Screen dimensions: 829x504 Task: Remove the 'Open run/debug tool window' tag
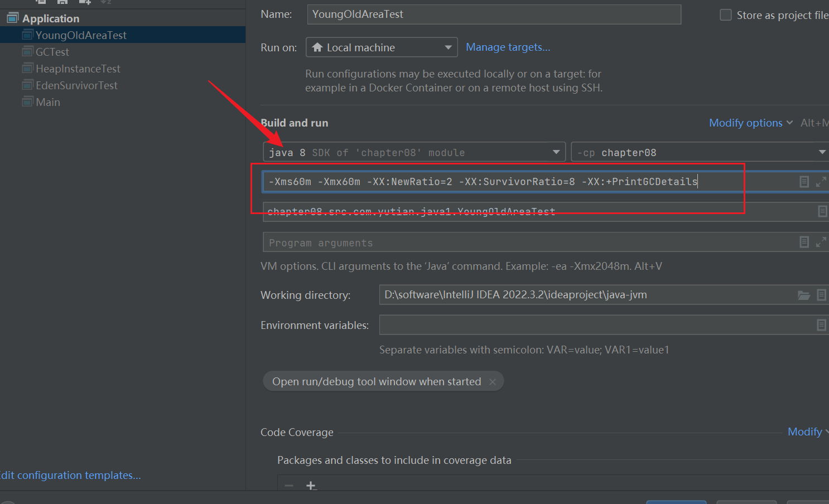[x=492, y=382]
